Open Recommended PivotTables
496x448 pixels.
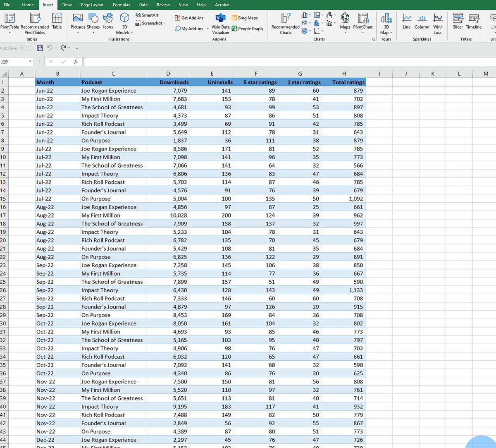coord(35,23)
